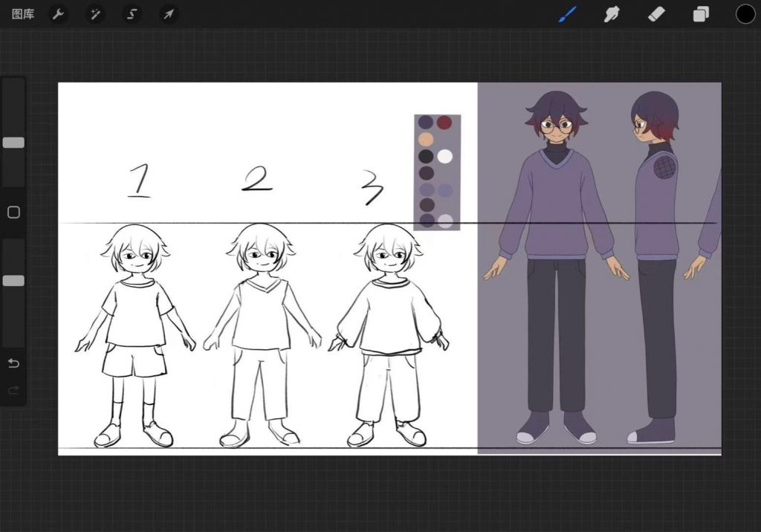Open the Actions wrench menu
The height and width of the screenshot is (532, 761).
pyautogui.click(x=59, y=14)
